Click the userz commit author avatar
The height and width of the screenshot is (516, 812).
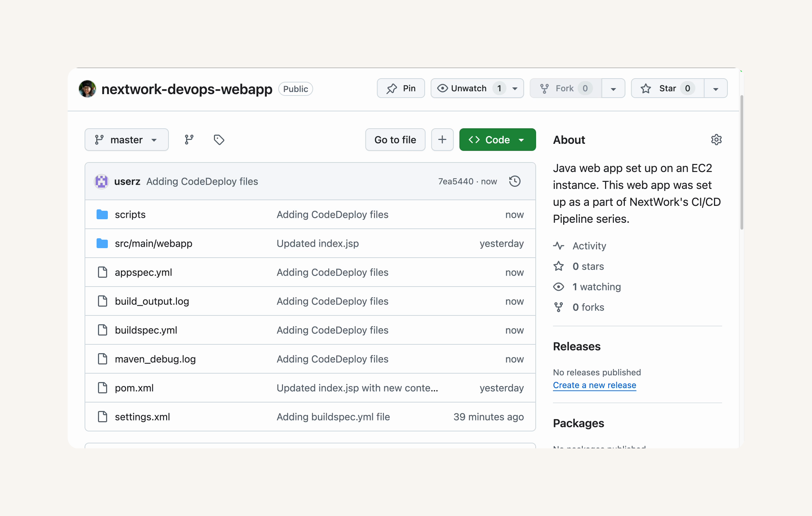click(x=101, y=182)
